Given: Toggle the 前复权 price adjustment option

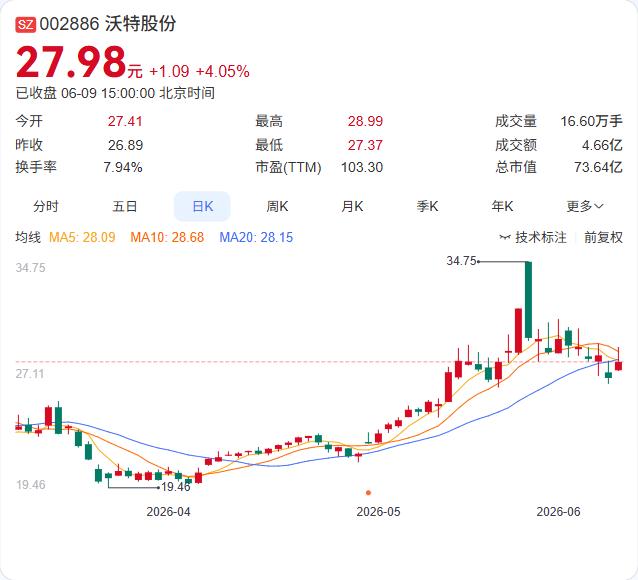Looking at the screenshot, I should (x=603, y=237).
